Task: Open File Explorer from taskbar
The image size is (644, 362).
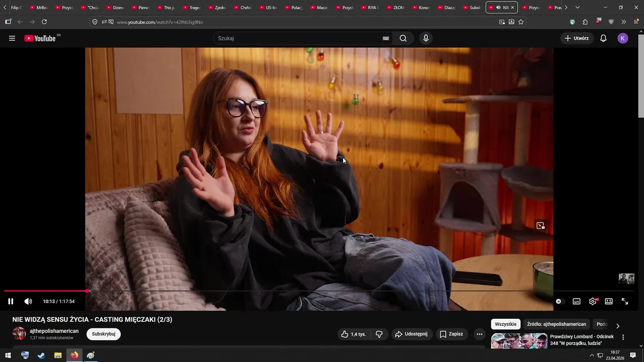Action: pyautogui.click(x=58, y=355)
